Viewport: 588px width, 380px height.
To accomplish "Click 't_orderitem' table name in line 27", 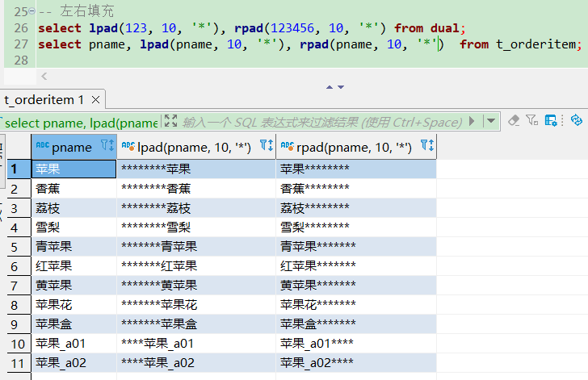I will [x=536, y=44].
